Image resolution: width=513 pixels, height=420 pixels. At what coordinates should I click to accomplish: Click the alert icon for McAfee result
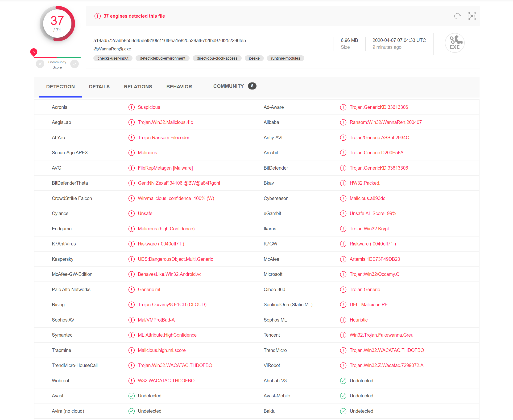pos(343,259)
